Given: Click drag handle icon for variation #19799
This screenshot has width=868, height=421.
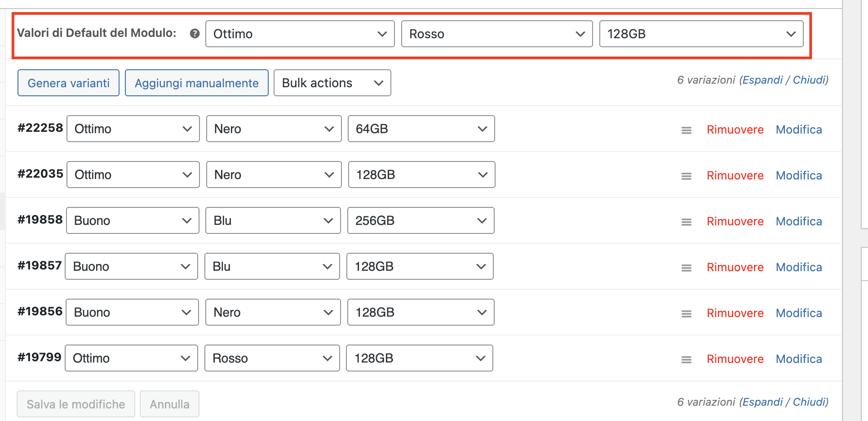Looking at the screenshot, I should pyautogui.click(x=686, y=360).
